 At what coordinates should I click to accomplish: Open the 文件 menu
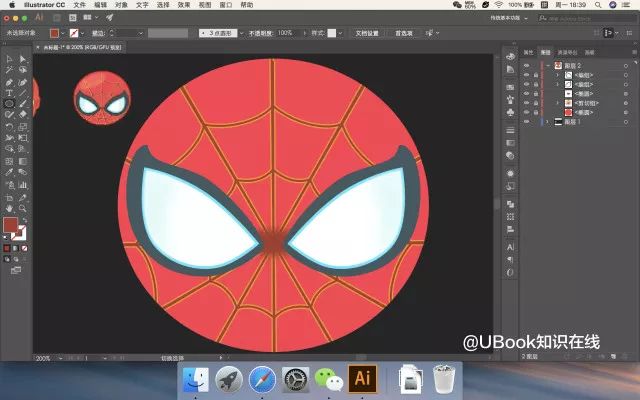point(80,5)
